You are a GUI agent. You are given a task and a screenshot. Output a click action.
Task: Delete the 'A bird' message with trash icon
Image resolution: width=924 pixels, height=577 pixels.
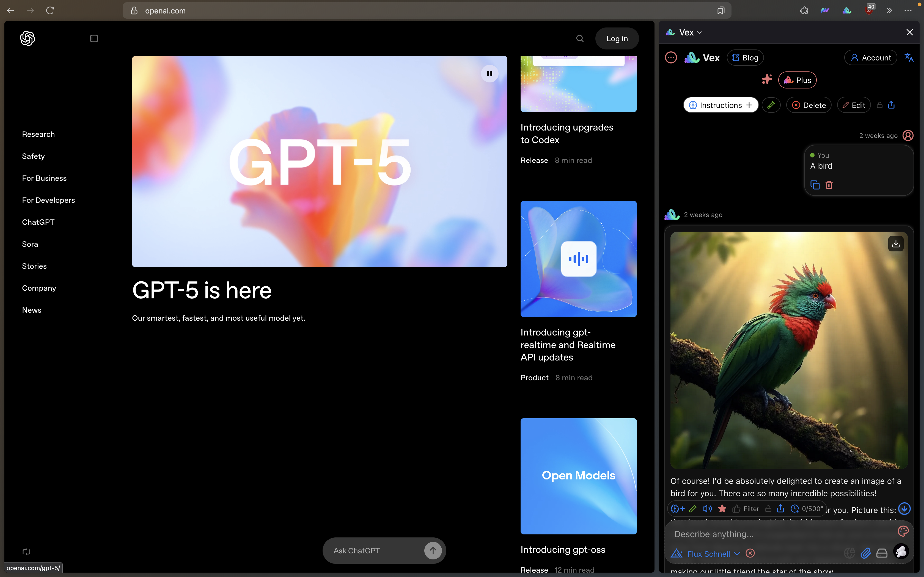[829, 185]
